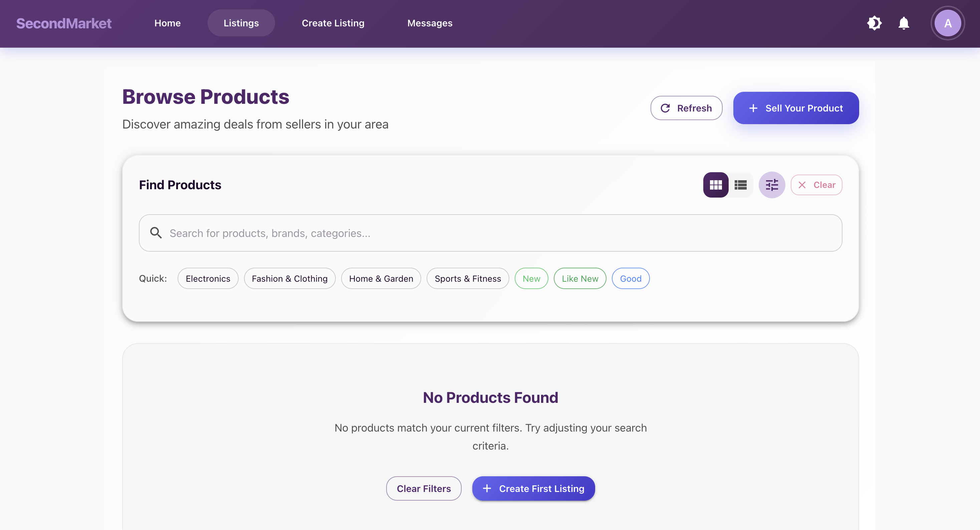This screenshot has width=980, height=530.
Task: Switch to the Home tab
Action: pyautogui.click(x=167, y=23)
